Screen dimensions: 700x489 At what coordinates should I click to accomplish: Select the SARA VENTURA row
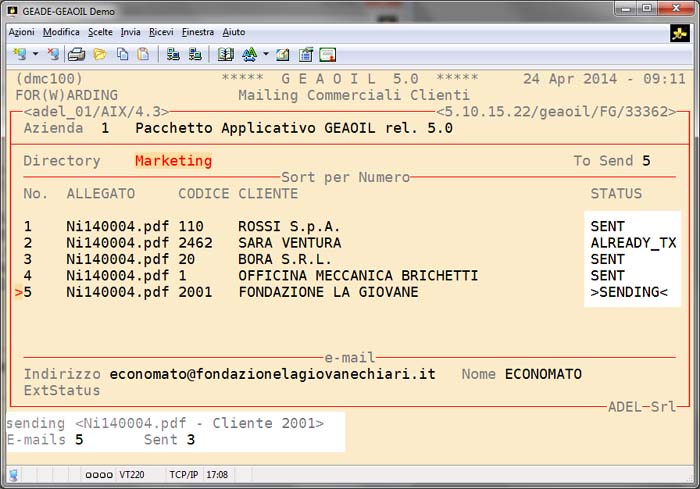289,243
